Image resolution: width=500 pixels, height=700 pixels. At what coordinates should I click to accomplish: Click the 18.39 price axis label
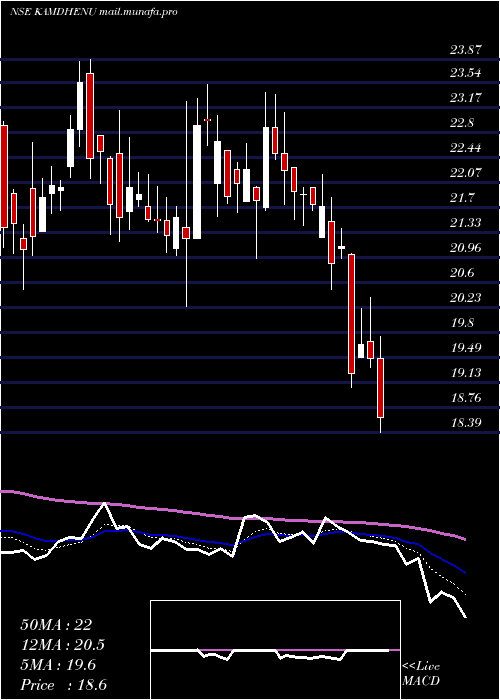[x=466, y=423]
